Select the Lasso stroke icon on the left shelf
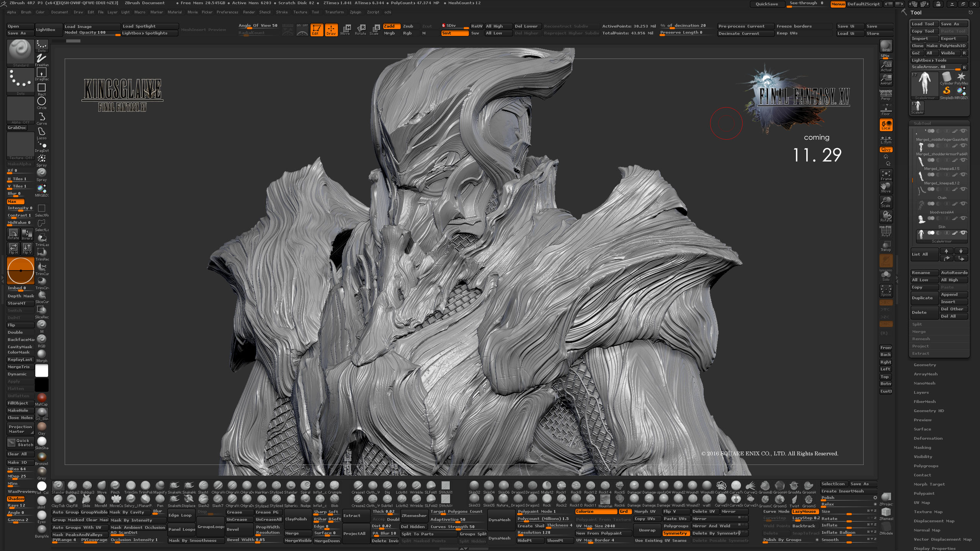 point(41,132)
